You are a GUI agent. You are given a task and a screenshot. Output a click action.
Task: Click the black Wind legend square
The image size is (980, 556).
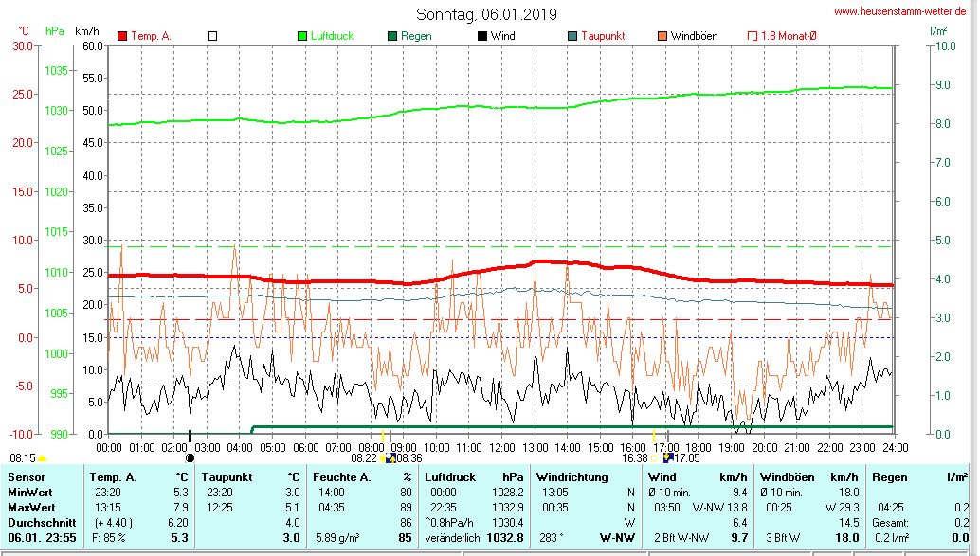coord(482,36)
